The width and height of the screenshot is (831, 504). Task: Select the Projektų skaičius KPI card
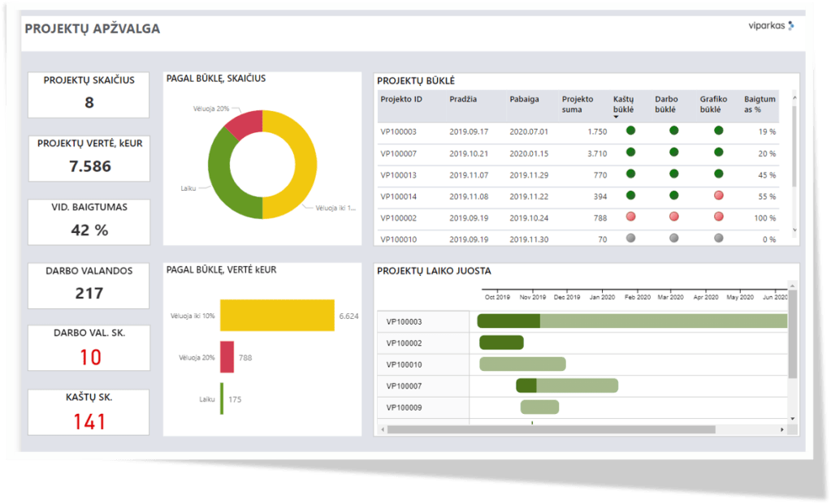[89, 94]
